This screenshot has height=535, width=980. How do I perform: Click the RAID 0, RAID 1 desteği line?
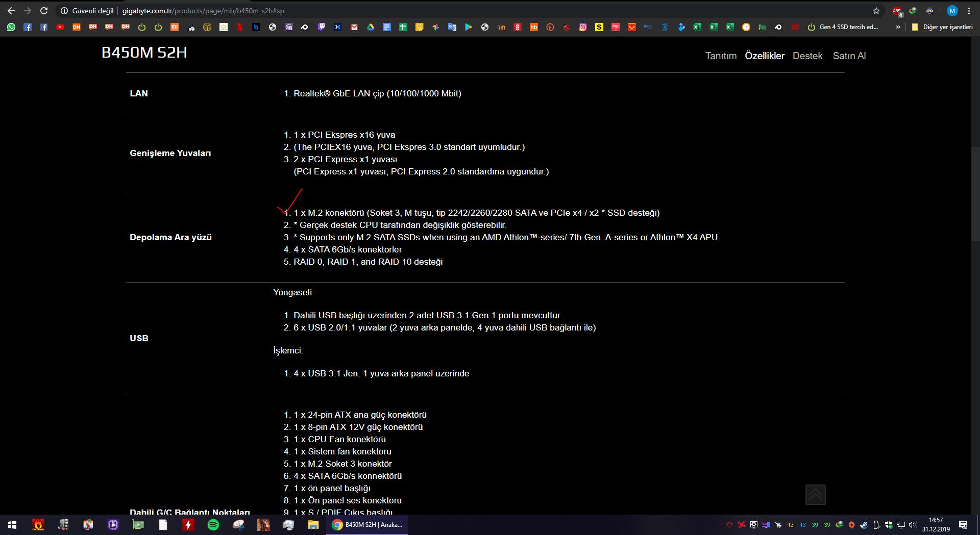(x=368, y=262)
